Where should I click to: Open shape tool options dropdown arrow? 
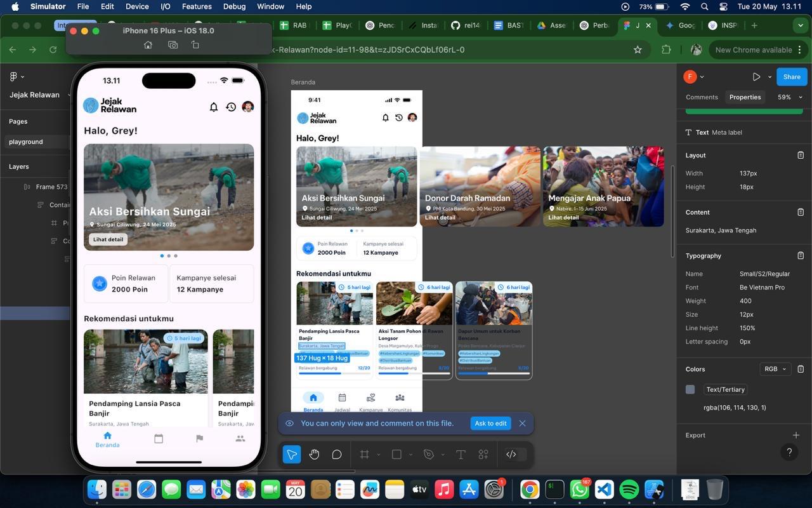click(410, 455)
